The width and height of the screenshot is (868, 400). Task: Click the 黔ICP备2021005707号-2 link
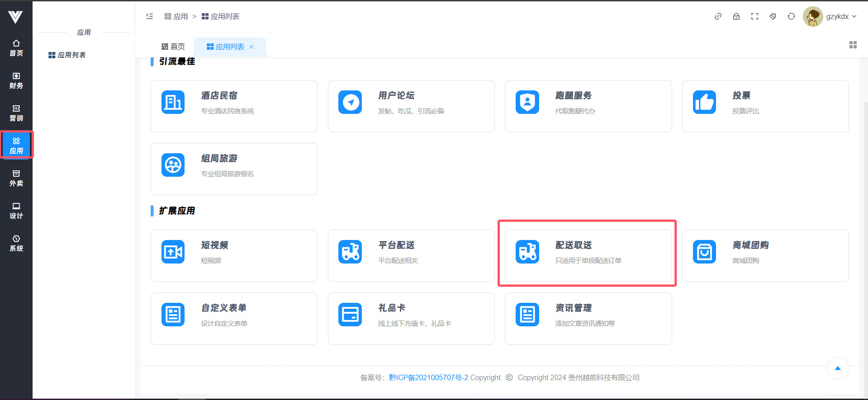tap(428, 377)
